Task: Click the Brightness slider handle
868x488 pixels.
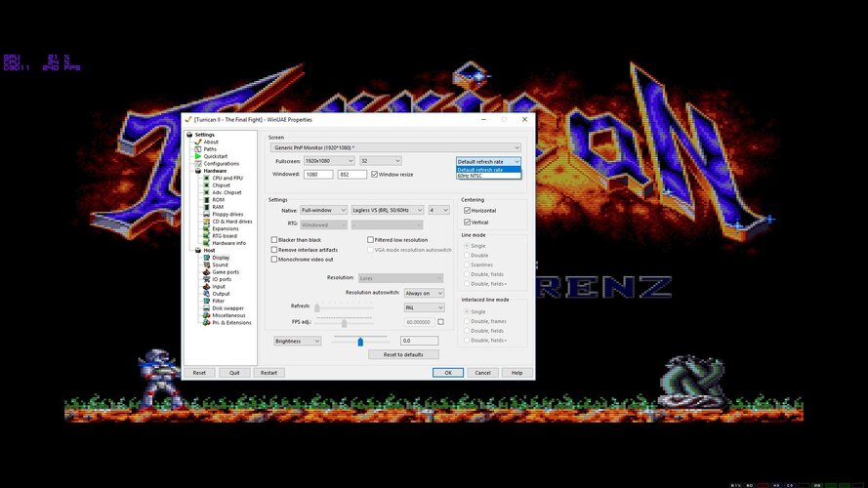Action: tap(360, 342)
